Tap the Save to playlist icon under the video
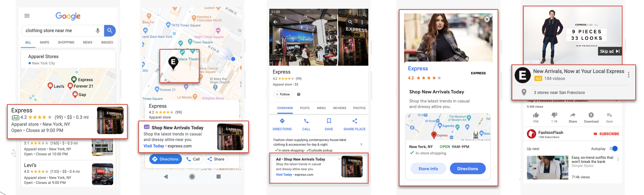Viewport: 644px width, 195px height. pos(609,115)
